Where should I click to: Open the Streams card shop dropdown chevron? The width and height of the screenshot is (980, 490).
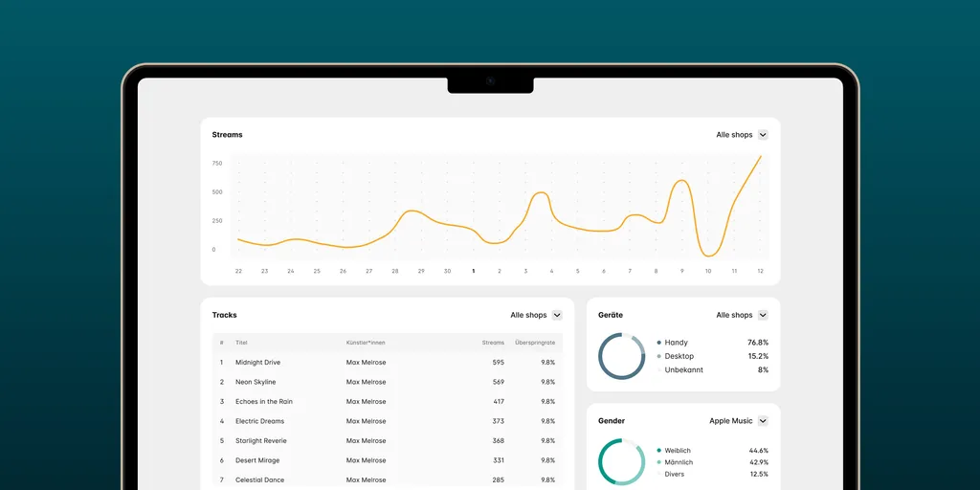pyautogui.click(x=763, y=135)
